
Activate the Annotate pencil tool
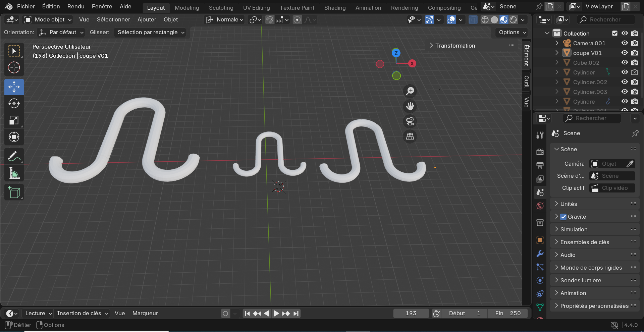point(14,156)
